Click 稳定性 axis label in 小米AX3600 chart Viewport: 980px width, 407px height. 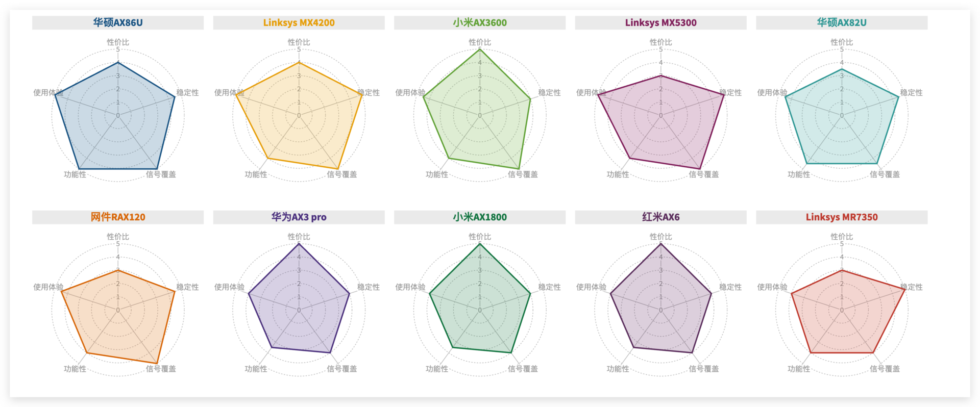tap(549, 92)
